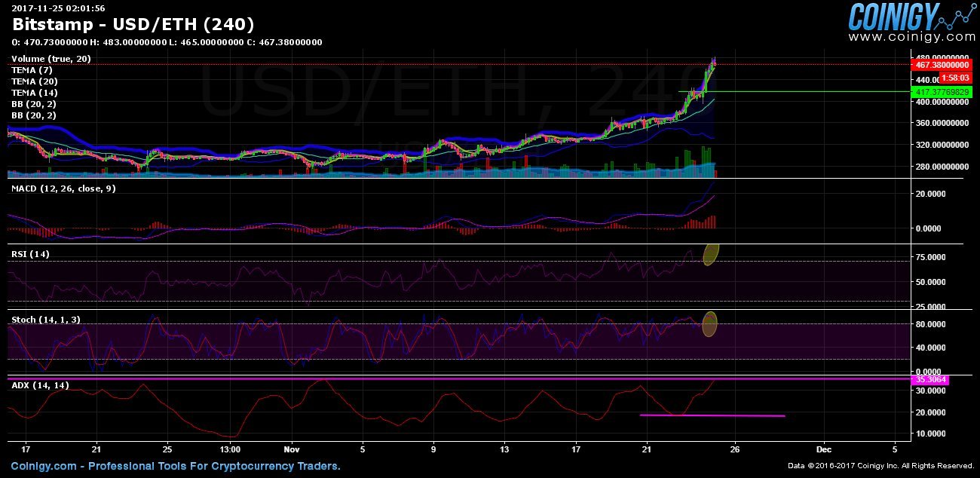This screenshot has width=980, height=478.
Task: Click the ellipse drawn on Stoch panel
Action: [x=709, y=324]
